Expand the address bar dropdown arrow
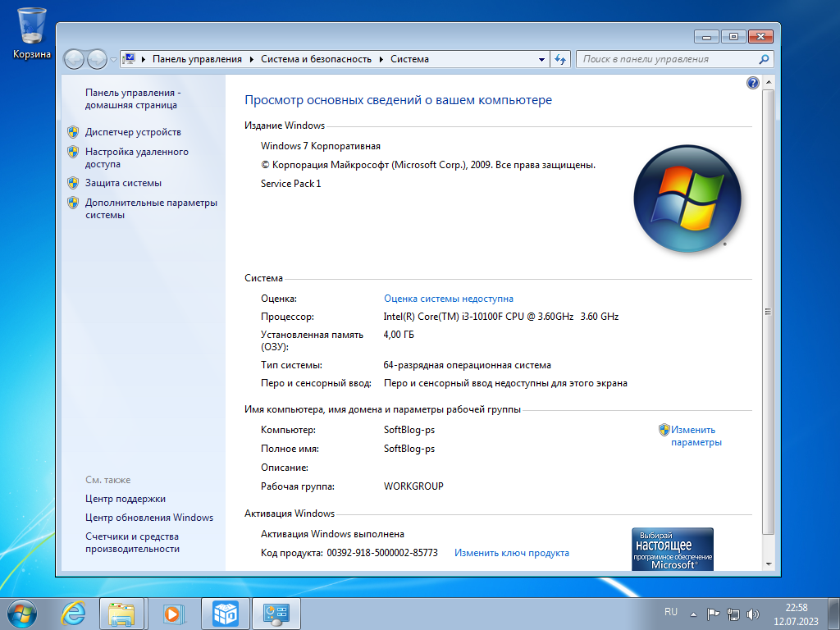Image resolution: width=840 pixels, height=630 pixels. pyautogui.click(x=541, y=58)
